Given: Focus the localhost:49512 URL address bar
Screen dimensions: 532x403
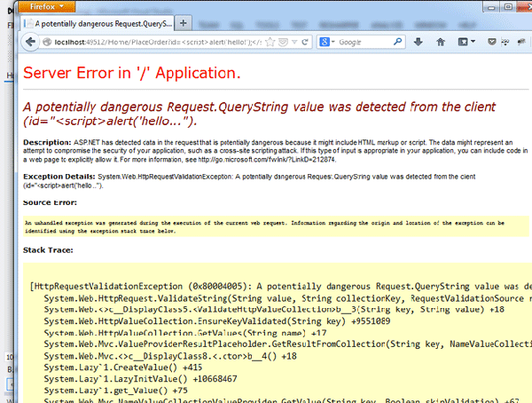Looking at the screenshot, I should pyautogui.click(x=158, y=42).
